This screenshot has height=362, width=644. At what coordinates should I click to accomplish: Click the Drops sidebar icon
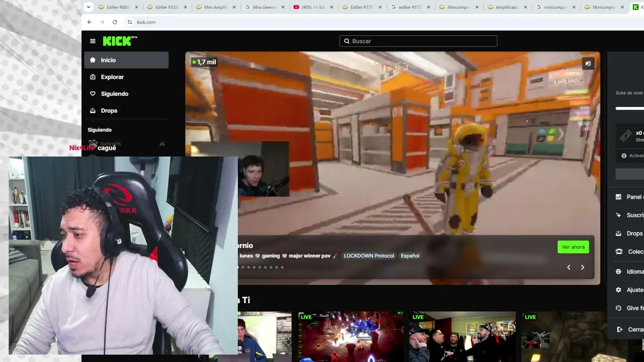click(x=93, y=111)
